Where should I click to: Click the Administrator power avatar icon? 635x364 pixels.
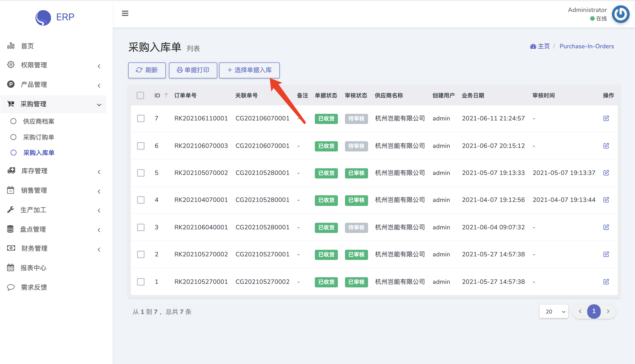620,14
